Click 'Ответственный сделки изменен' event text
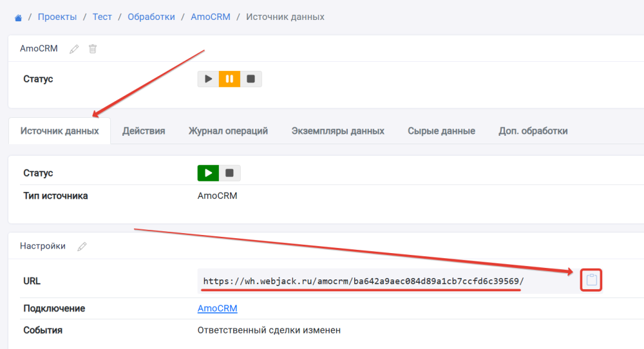644x349 pixels. [269, 330]
